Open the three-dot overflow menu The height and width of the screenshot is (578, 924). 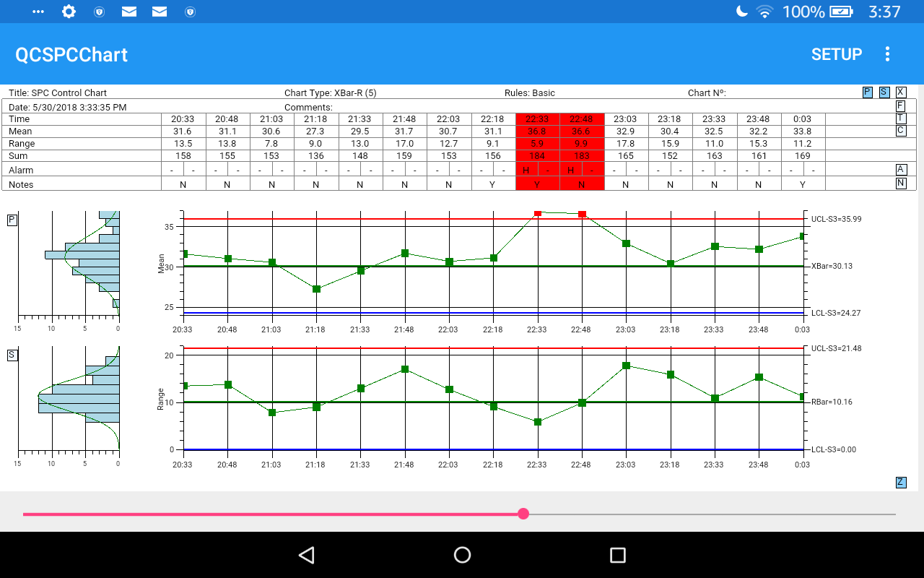coord(887,53)
